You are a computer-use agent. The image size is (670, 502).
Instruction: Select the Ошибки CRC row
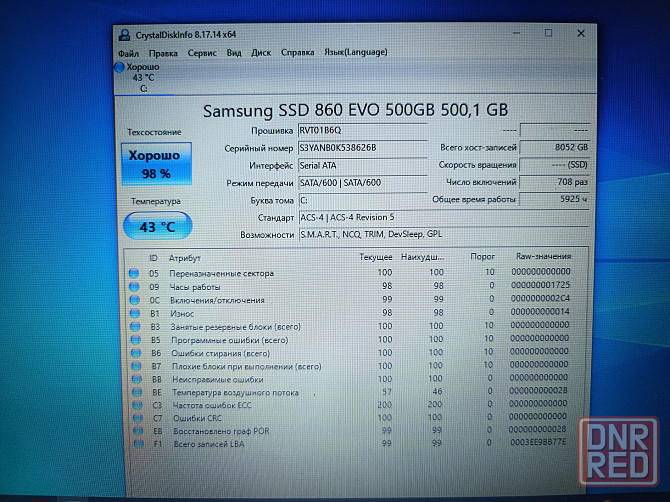click(350, 417)
